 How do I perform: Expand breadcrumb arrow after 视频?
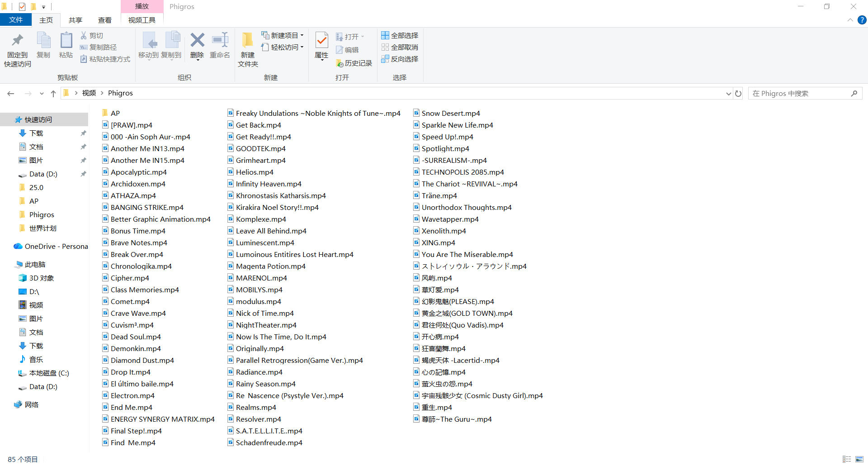pos(102,93)
